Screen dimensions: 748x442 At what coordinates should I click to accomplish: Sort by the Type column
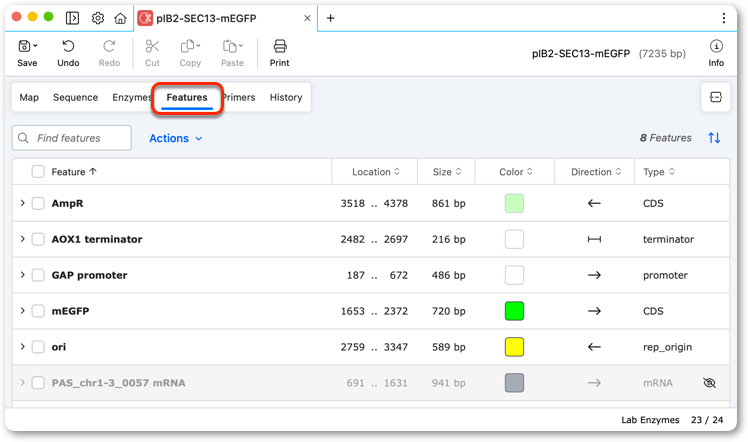click(x=659, y=172)
